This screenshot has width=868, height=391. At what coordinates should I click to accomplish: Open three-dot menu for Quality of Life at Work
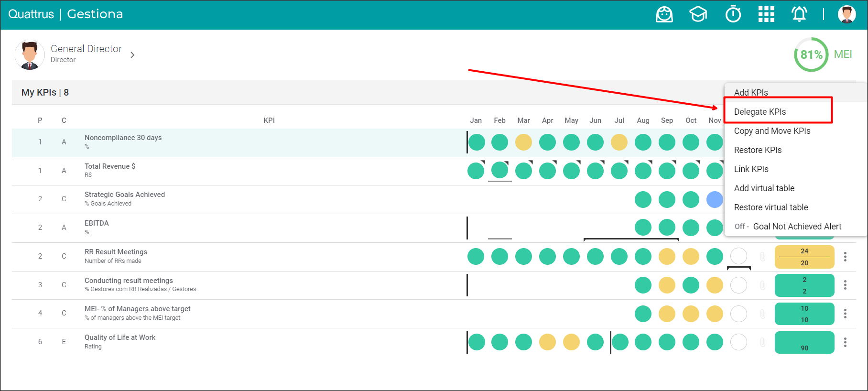click(845, 342)
